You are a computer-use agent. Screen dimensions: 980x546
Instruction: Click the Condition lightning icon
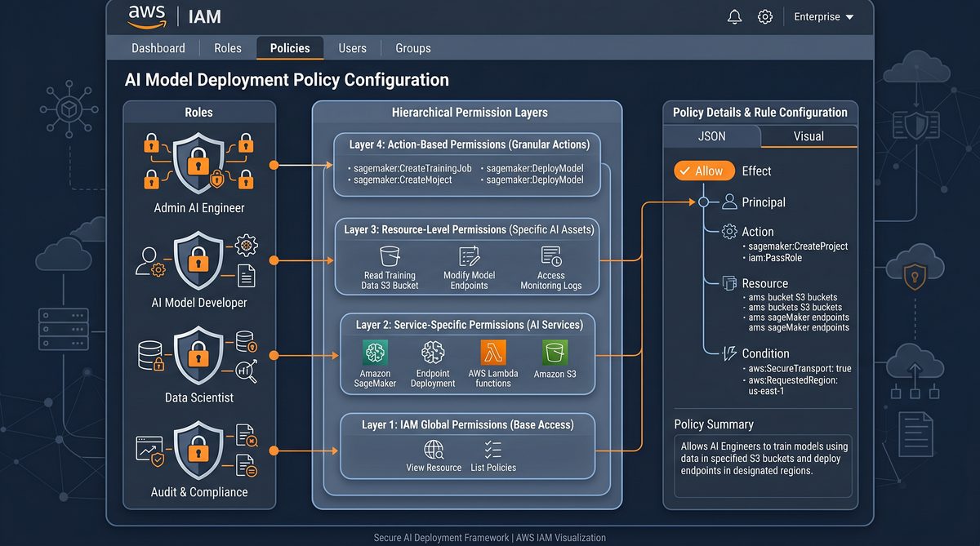point(729,353)
